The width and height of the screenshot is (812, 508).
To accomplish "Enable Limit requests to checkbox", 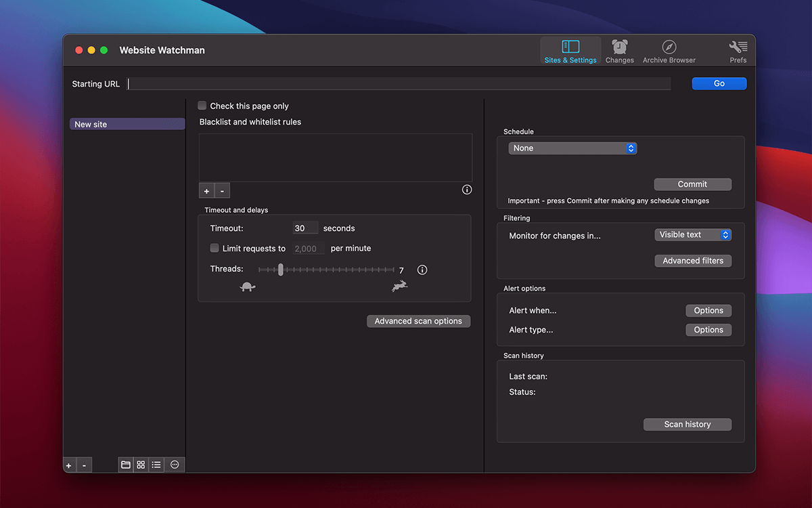I will 215,248.
